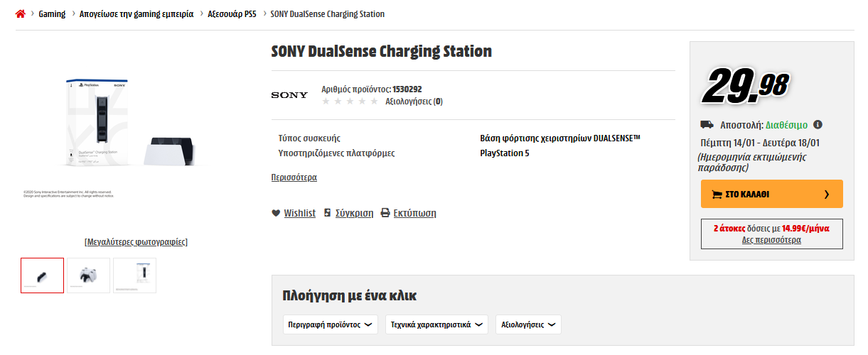The width and height of the screenshot is (868, 355).
Task: Open Απογείωσε την gaming εμπειρία breadcrumb
Action: (136, 14)
